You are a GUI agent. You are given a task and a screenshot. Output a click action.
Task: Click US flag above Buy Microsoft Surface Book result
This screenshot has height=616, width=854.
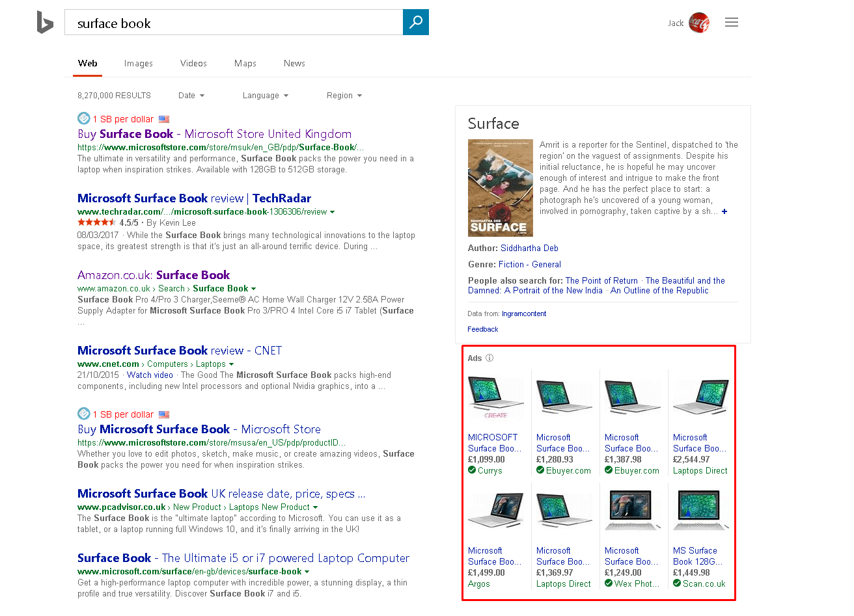pyautogui.click(x=164, y=414)
